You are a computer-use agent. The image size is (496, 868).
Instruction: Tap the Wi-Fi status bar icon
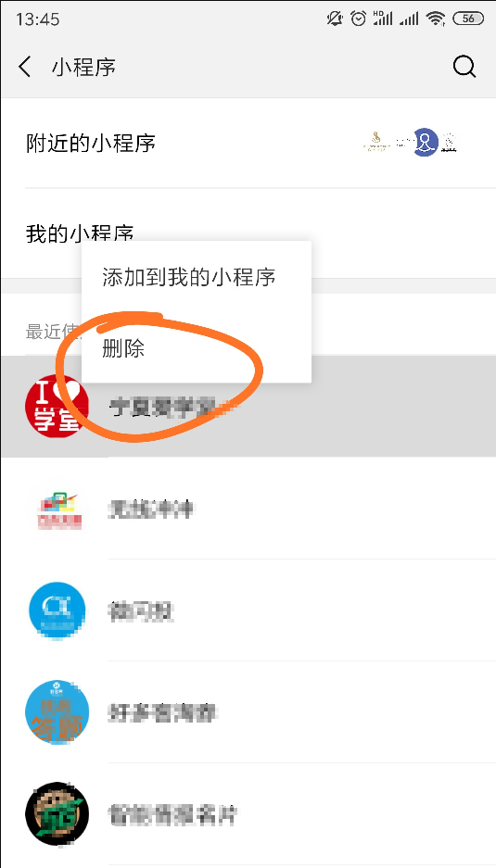(436, 19)
